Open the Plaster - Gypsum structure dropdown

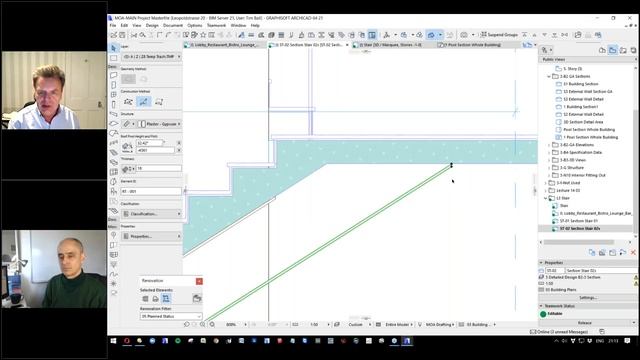pos(160,124)
